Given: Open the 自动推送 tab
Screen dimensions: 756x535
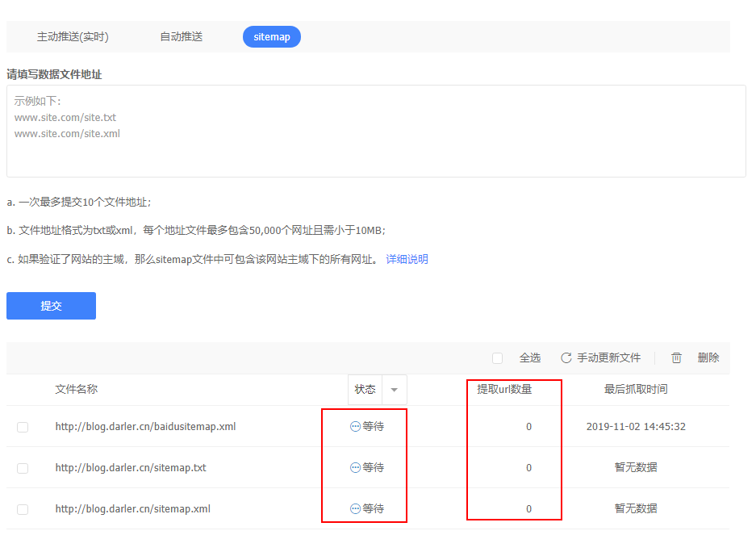Looking at the screenshot, I should click(181, 37).
